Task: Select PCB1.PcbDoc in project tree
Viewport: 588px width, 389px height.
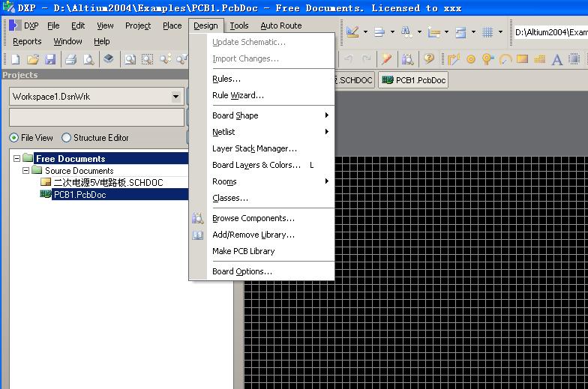Action: pos(79,195)
